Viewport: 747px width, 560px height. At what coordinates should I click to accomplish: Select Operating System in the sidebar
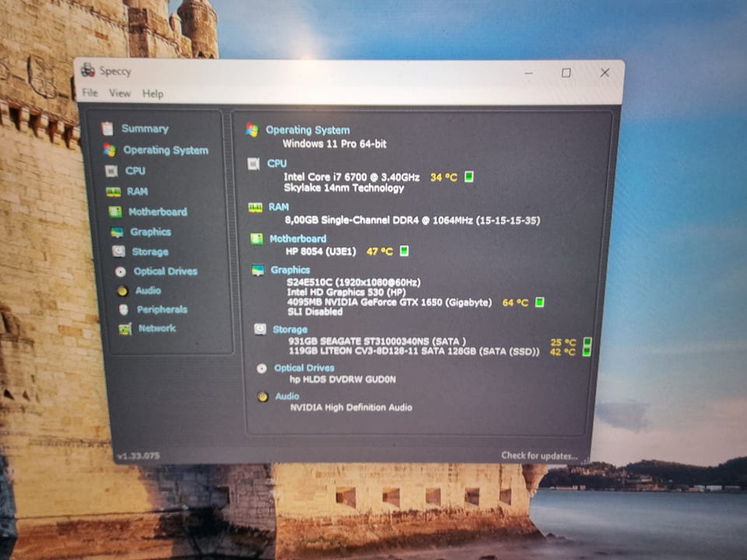(165, 150)
